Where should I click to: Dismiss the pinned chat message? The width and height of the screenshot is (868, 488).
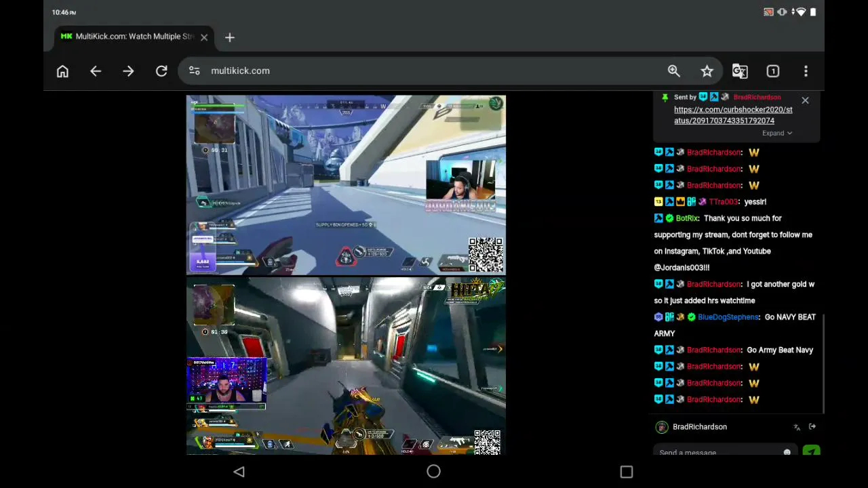click(805, 100)
